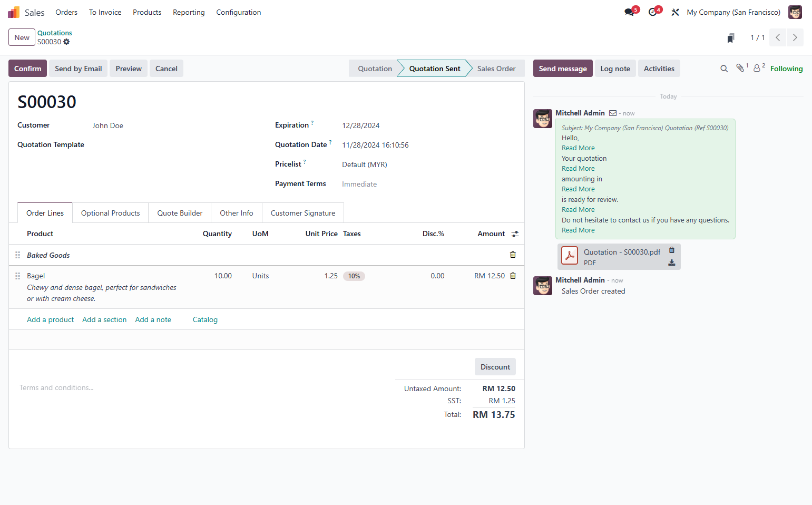Switch to the Quote Builder tab
This screenshot has width=812, height=505.
180,213
